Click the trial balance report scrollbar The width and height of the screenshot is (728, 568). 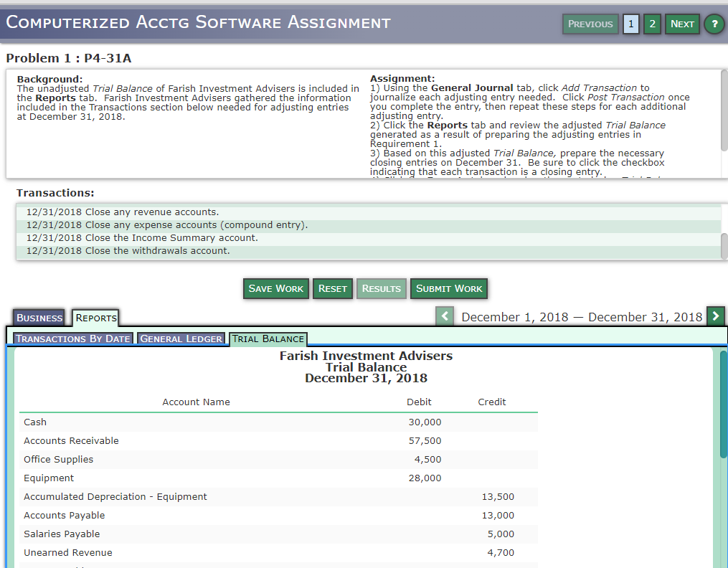point(724,404)
